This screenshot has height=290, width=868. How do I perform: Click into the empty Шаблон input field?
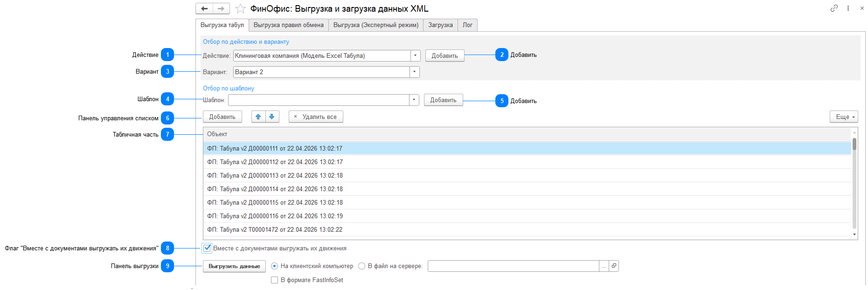click(319, 100)
